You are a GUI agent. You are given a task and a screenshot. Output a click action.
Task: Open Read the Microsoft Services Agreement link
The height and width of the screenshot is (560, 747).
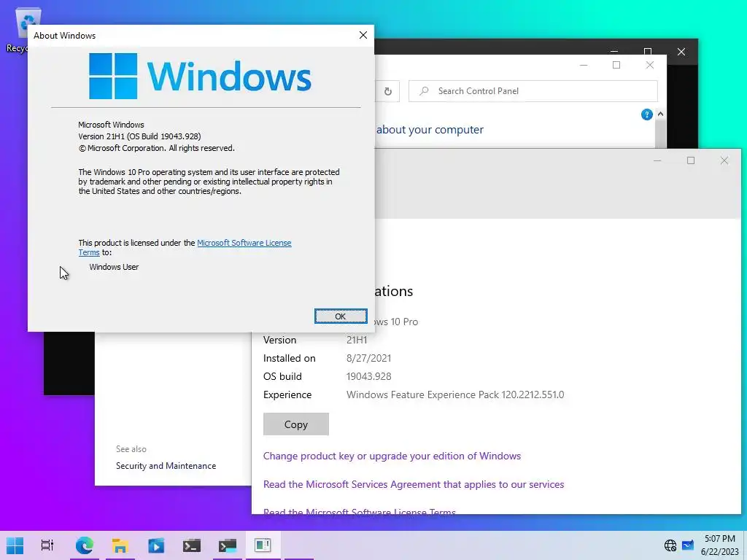pyautogui.click(x=414, y=484)
